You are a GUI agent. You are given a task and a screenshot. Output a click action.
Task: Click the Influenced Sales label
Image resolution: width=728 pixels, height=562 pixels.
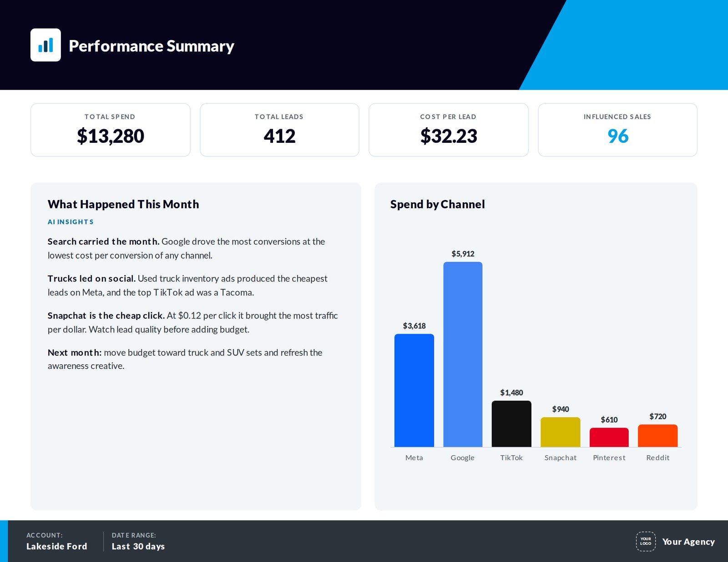click(617, 117)
